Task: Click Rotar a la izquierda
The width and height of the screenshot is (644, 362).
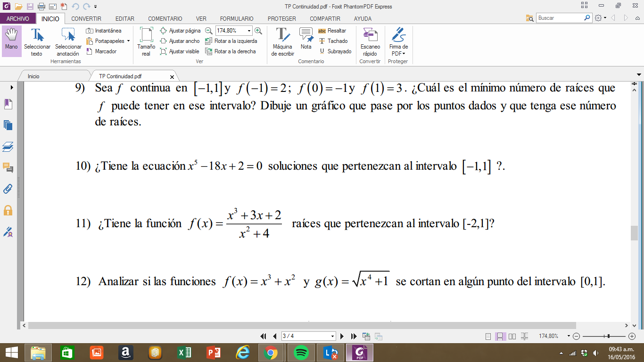Action: coord(231,41)
